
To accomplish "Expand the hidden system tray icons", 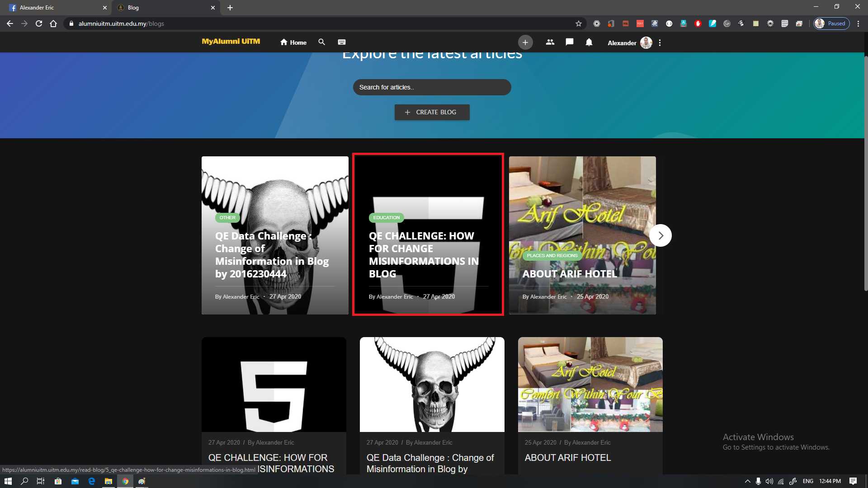I will (747, 481).
